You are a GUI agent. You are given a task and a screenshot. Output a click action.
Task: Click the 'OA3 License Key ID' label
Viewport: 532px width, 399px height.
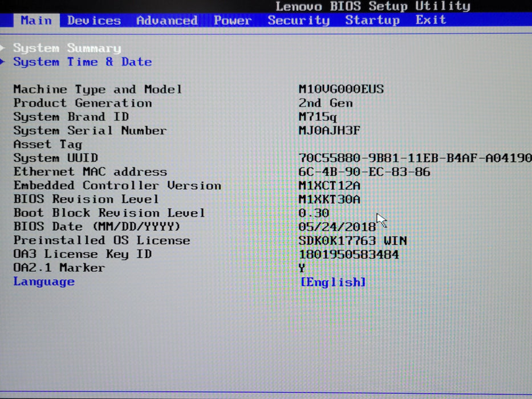(x=83, y=254)
